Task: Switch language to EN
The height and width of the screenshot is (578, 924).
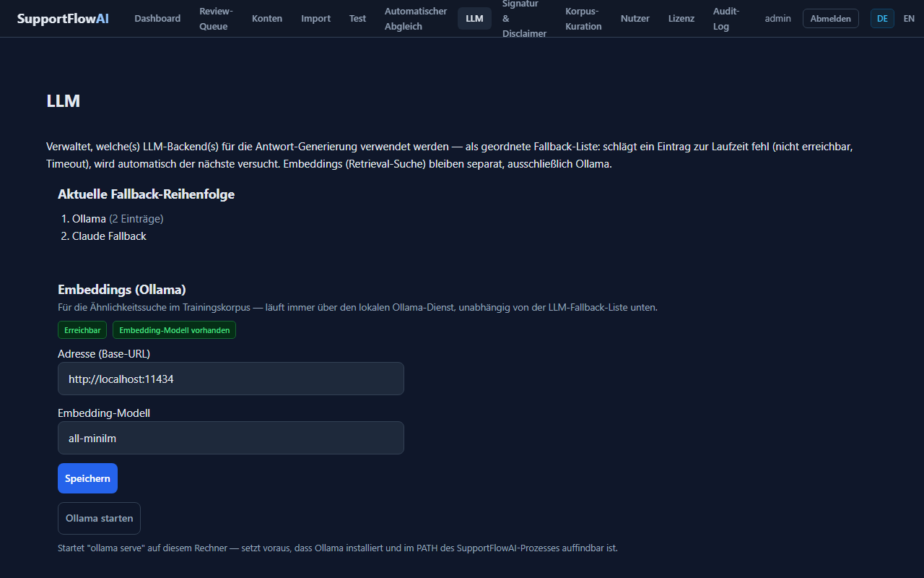Action: click(x=909, y=18)
